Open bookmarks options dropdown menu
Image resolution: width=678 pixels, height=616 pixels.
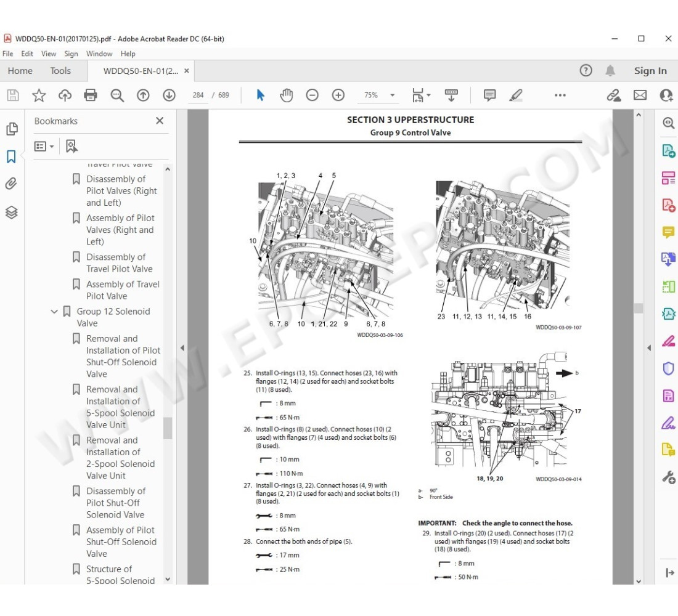44,146
